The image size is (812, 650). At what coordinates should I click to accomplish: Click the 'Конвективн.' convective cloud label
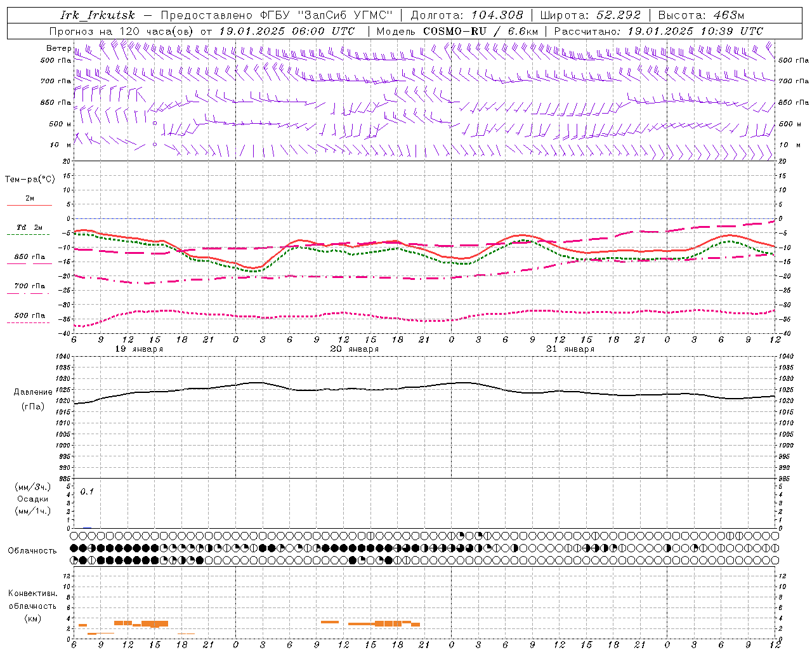32,594
